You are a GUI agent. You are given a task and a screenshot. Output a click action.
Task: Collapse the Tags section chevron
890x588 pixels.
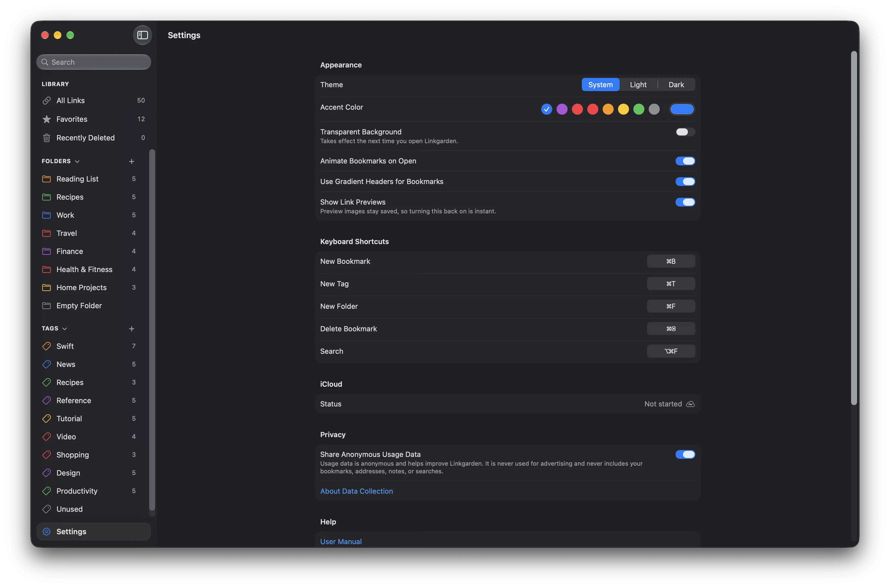coord(64,329)
